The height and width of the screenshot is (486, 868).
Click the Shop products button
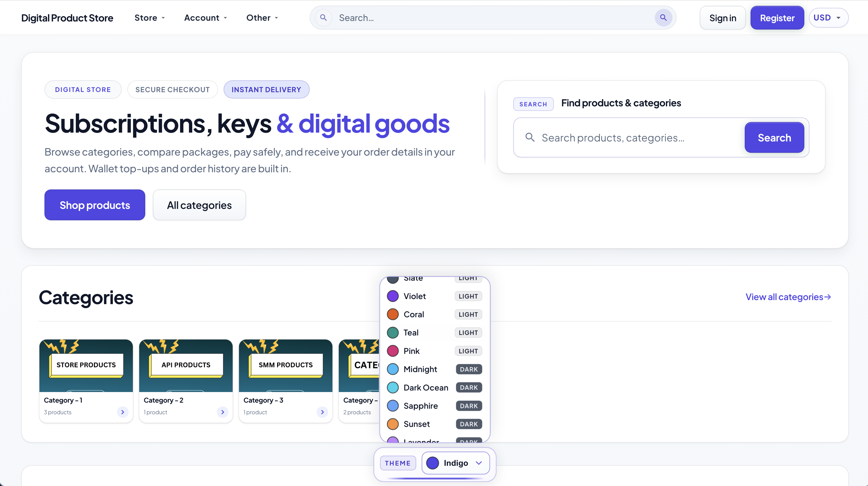[x=95, y=205]
